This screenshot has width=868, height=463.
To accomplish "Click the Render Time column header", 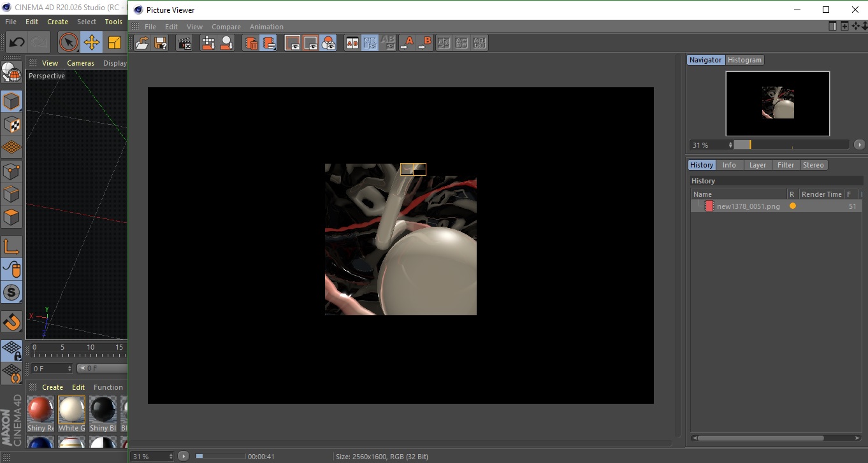I will (x=821, y=194).
